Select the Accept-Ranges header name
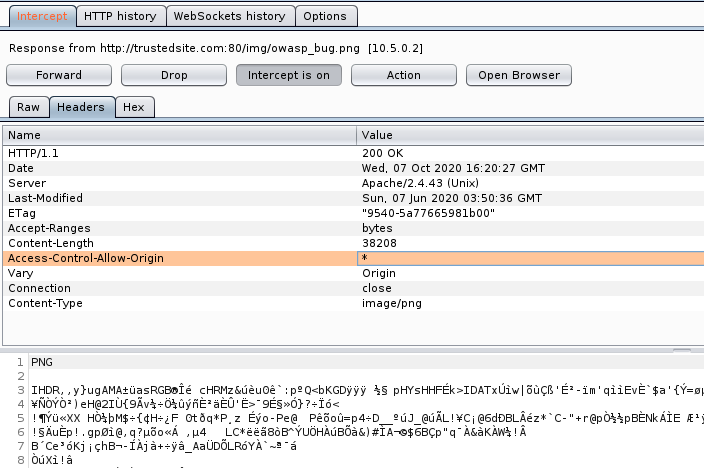Image resolution: width=704 pixels, height=468 pixels. pyautogui.click(x=180, y=228)
